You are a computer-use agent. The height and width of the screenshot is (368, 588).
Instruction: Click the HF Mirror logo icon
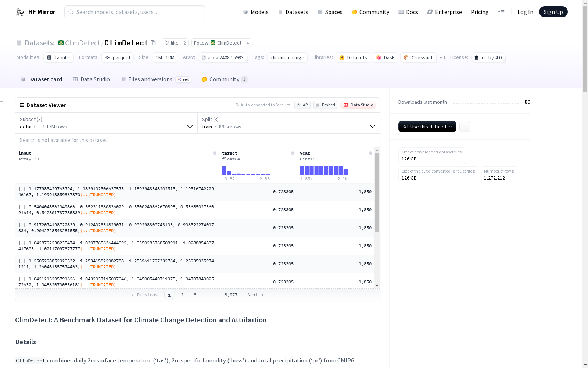click(20, 12)
